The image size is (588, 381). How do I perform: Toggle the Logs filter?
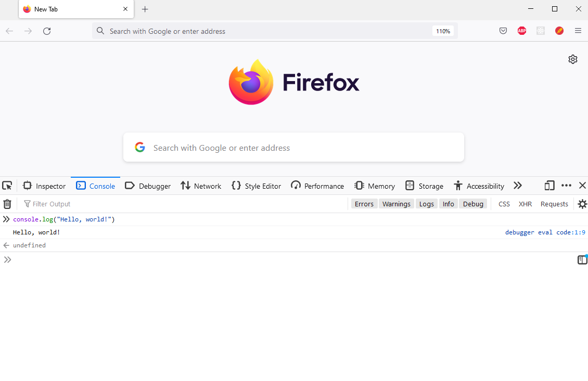point(426,204)
